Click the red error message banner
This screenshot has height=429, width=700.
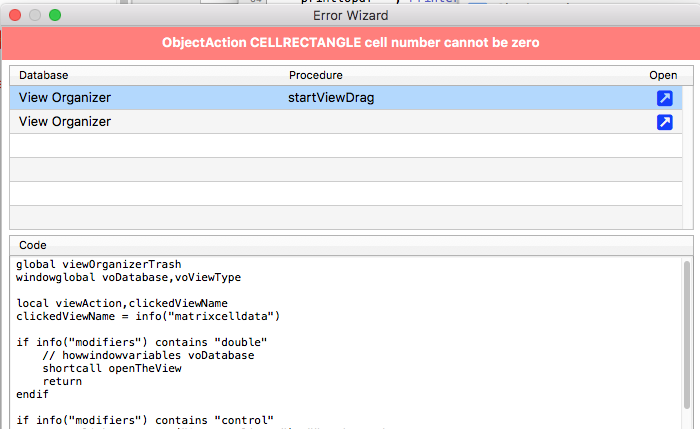350,43
